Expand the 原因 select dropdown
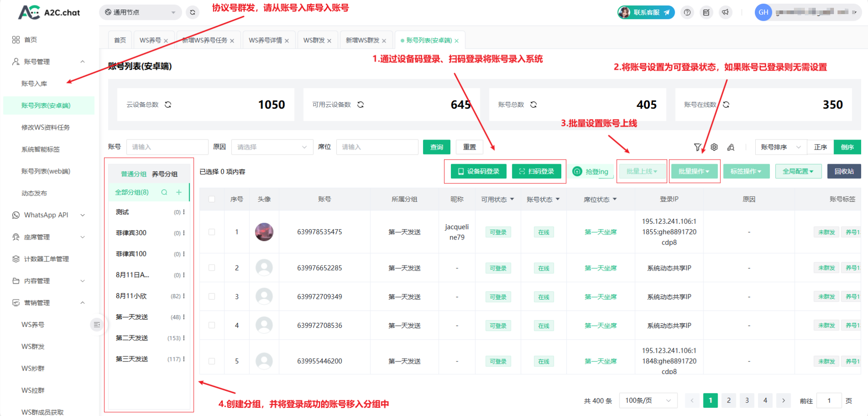 coord(272,147)
